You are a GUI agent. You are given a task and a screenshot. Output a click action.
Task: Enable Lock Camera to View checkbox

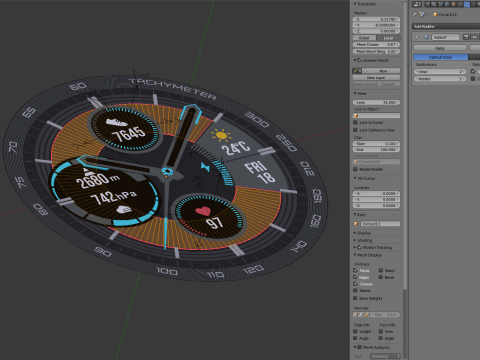tap(355, 130)
